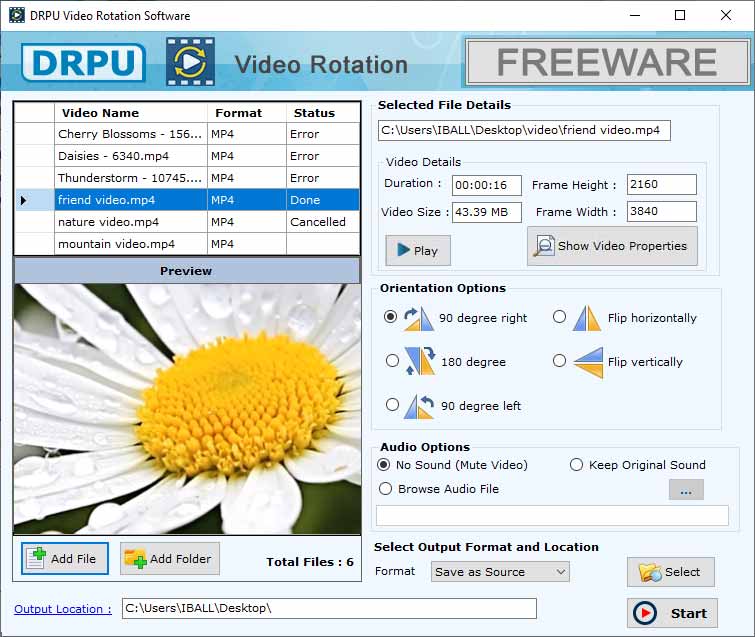Select the mountain video.mp4 row

click(187, 244)
